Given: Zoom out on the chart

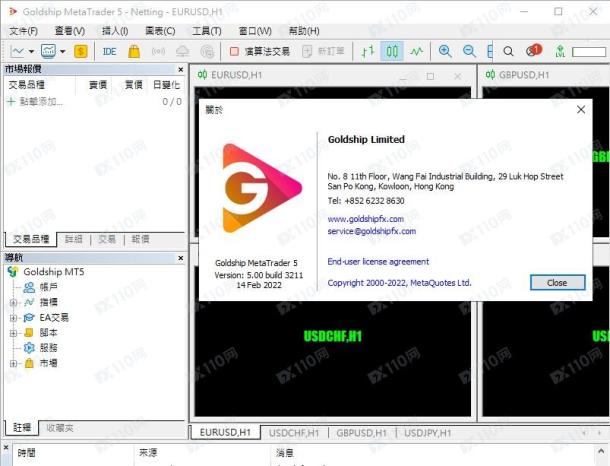Looking at the screenshot, I should [x=470, y=51].
